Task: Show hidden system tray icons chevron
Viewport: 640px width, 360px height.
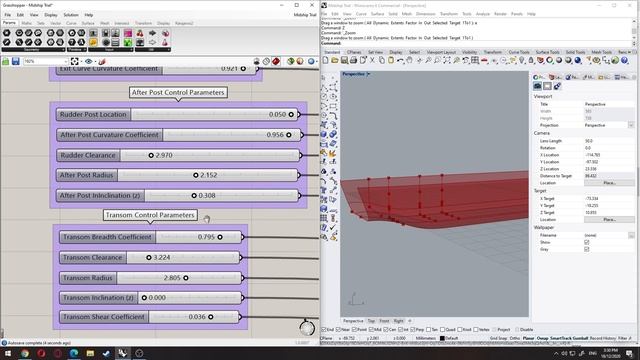Action: [556, 353]
